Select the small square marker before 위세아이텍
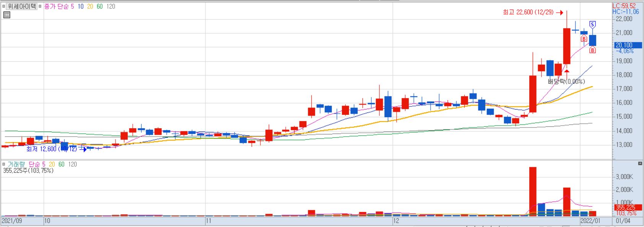 [4, 7]
